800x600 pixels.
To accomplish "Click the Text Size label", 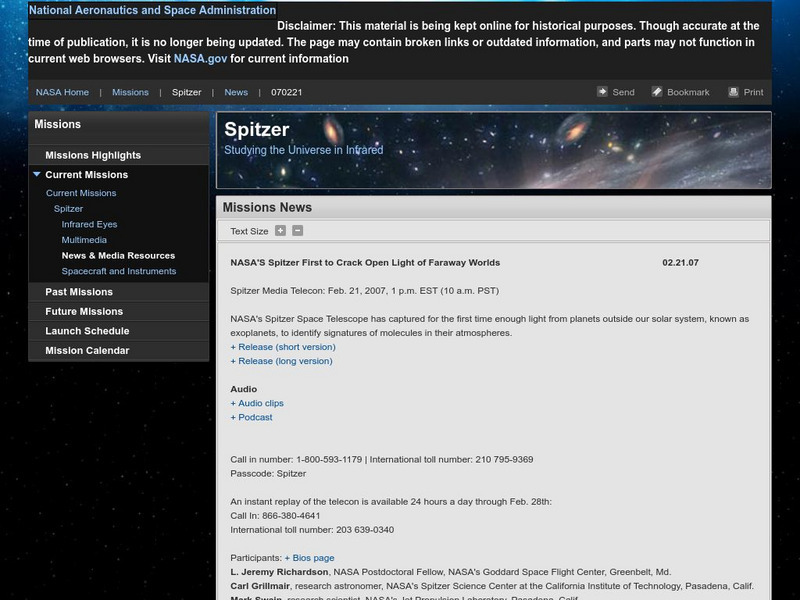I will tap(249, 231).
